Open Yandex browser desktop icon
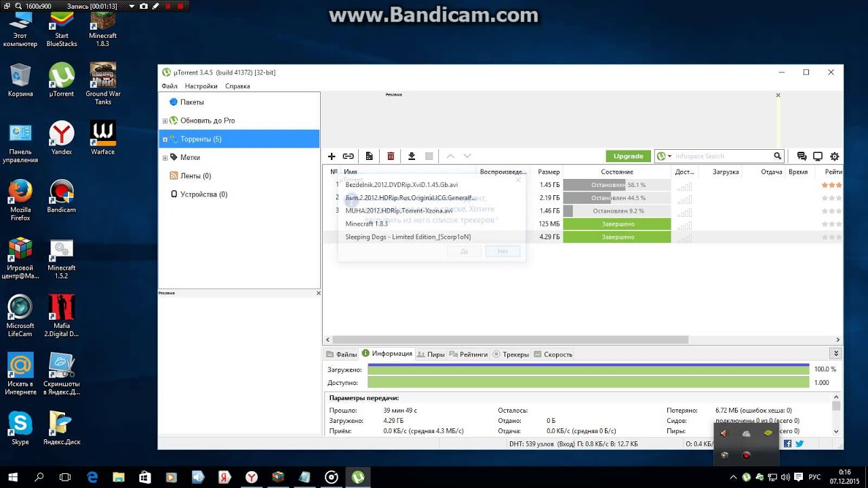The width and height of the screenshot is (868, 488). point(62,138)
